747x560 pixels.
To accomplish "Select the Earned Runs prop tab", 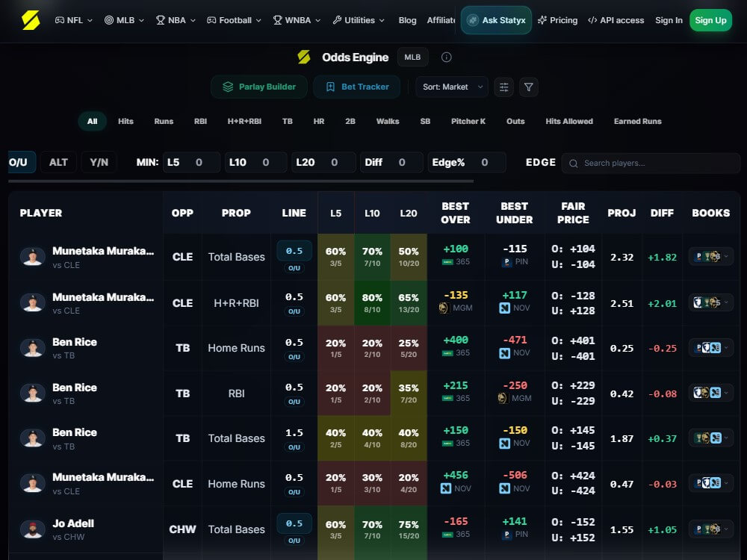I will point(637,122).
